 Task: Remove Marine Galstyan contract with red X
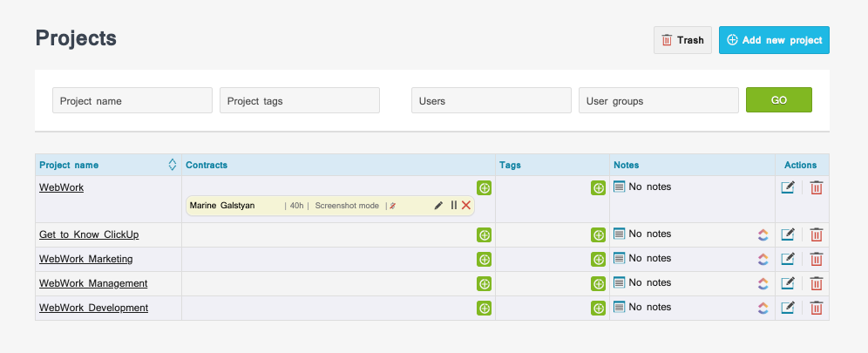click(x=466, y=206)
